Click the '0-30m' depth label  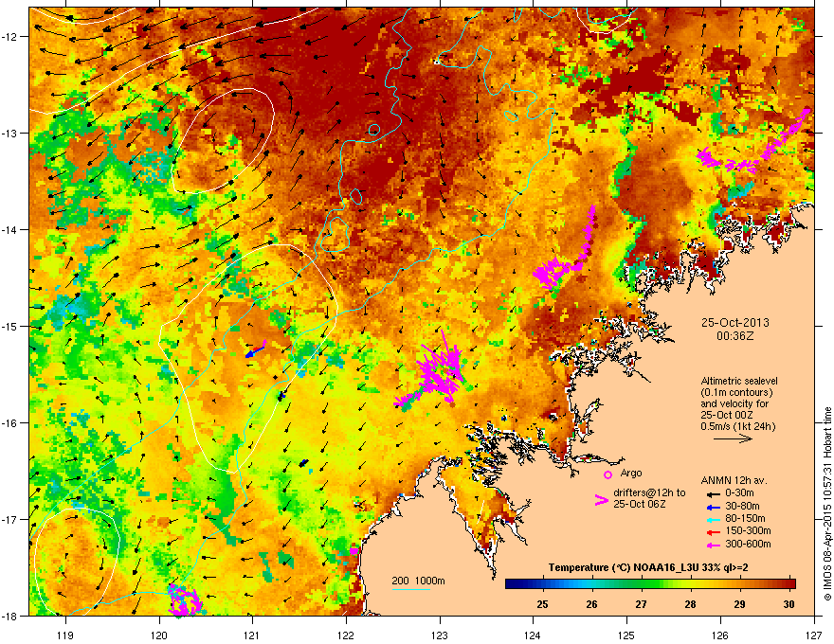740,493
